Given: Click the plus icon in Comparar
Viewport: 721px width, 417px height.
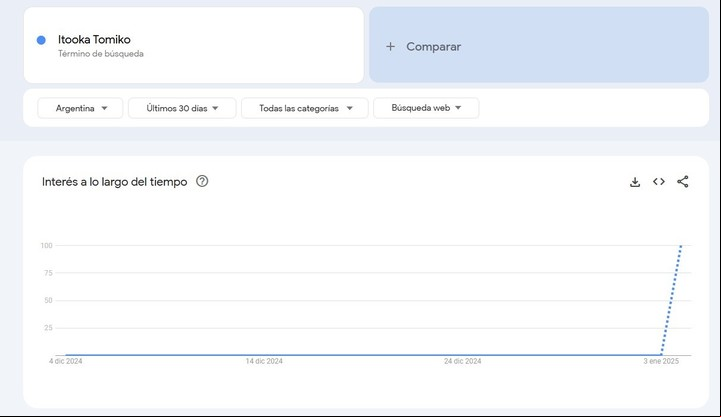Looking at the screenshot, I should click(390, 46).
